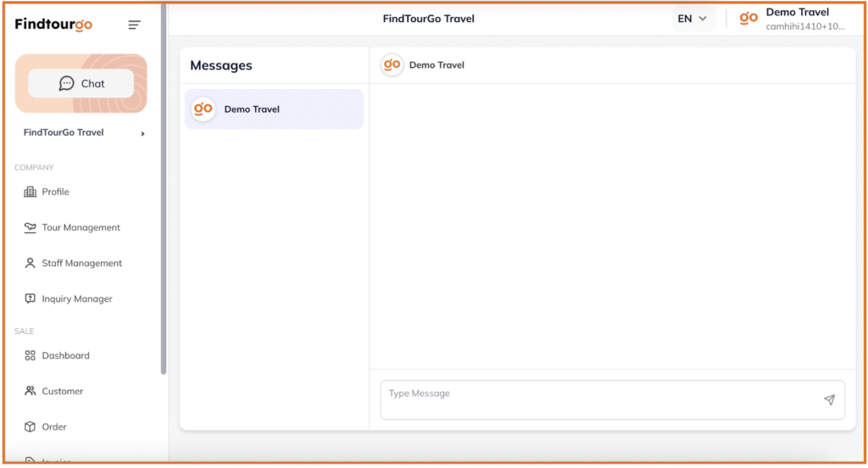Click the Customer people icon
This screenshot has height=468, width=868.
pyautogui.click(x=31, y=392)
